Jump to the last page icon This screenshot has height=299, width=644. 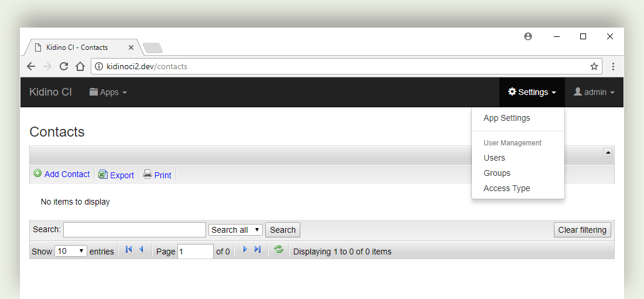click(258, 249)
